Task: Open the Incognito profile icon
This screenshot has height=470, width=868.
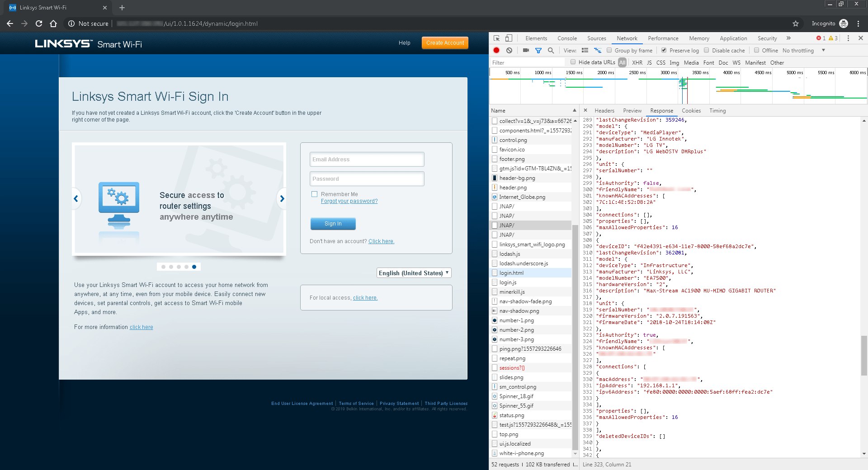Action: pos(844,23)
